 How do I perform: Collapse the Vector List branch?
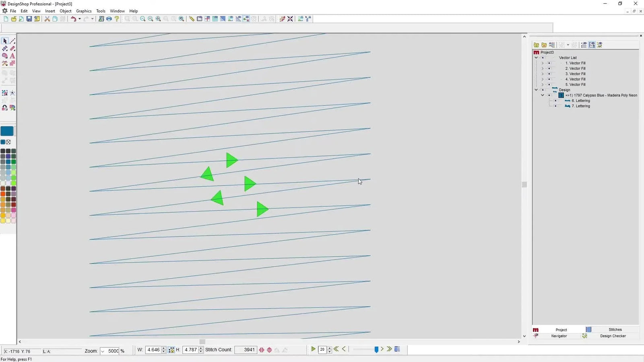536,58
